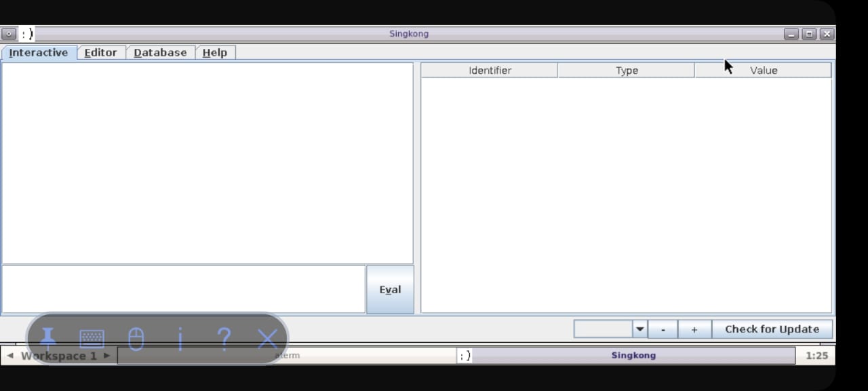Go to previous workspace with left arrow

9,355
